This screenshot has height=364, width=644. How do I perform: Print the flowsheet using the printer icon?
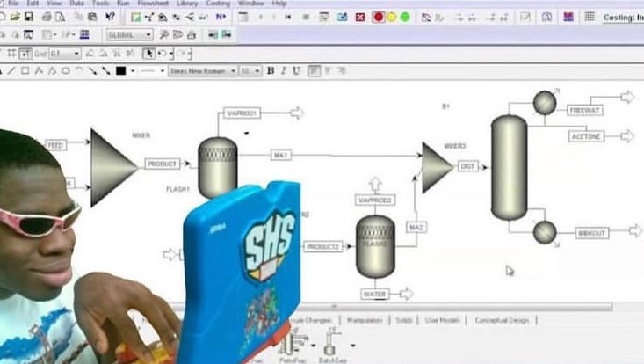pos(47,17)
